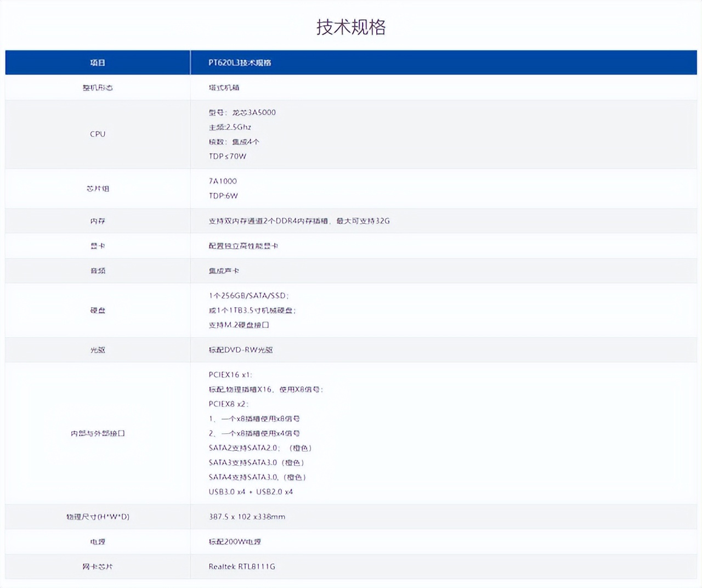Select the PCIEX16 x1 interface text
The height and width of the screenshot is (588, 702).
click(x=229, y=375)
